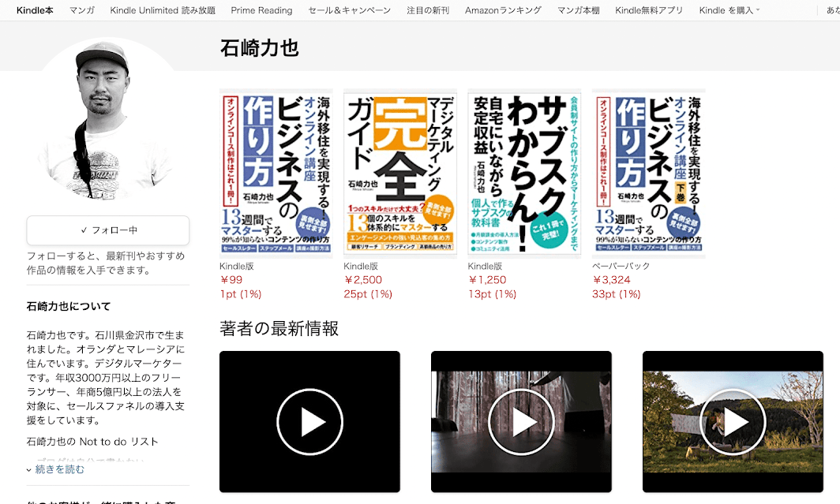Click the 著者の最新情報 heading
This screenshot has height=504, width=840.
pos(279,329)
